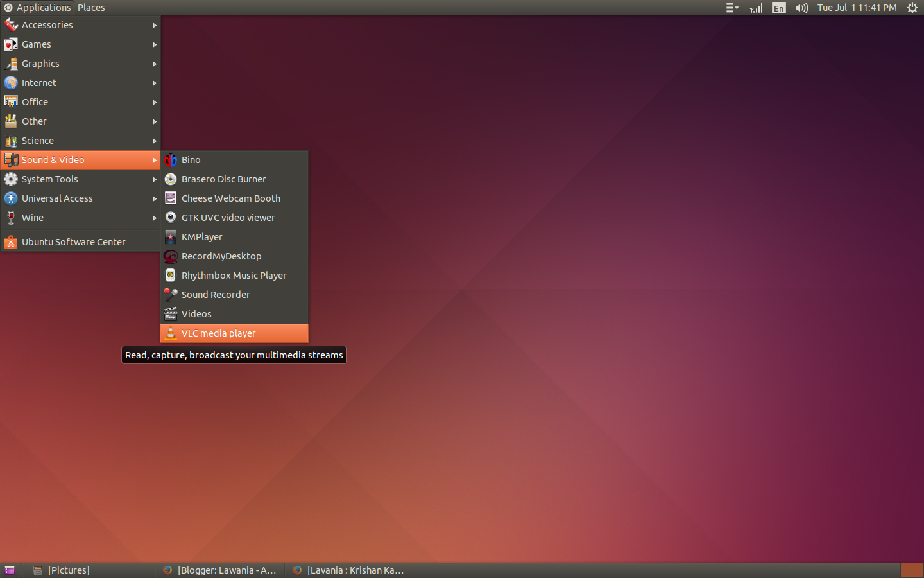Click the System Tools gear icon

click(x=11, y=179)
